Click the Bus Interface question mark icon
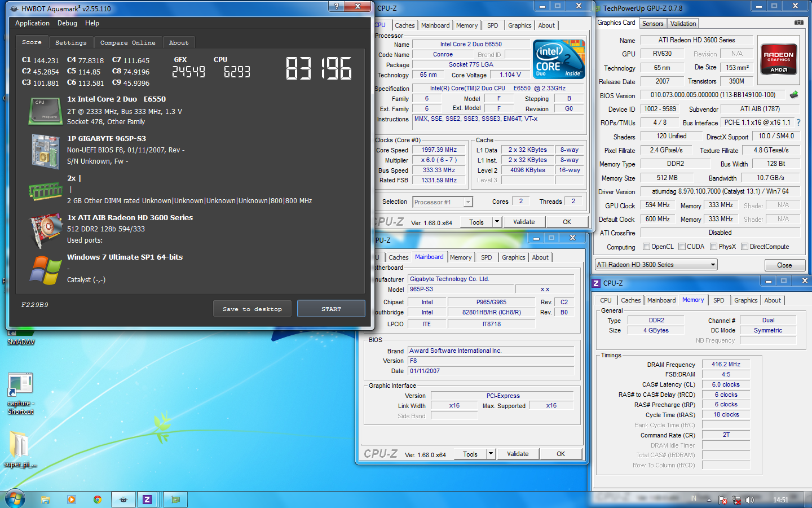812x508 pixels. click(x=798, y=122)
